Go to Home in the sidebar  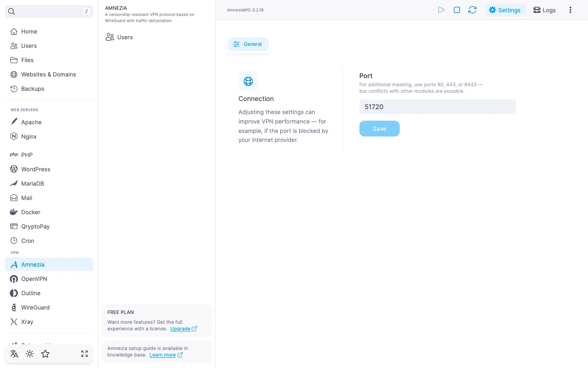[49, 31]
